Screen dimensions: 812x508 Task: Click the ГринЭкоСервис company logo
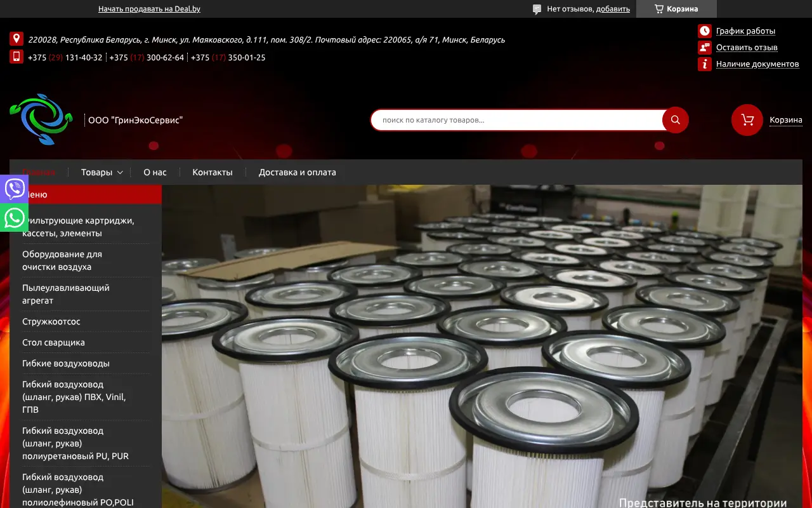41,119
